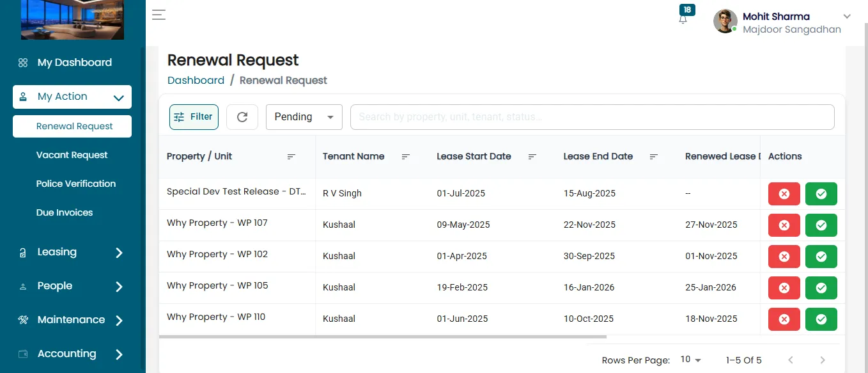
Task: Go to the next page arrow
Action: click(x=823, y=360)
